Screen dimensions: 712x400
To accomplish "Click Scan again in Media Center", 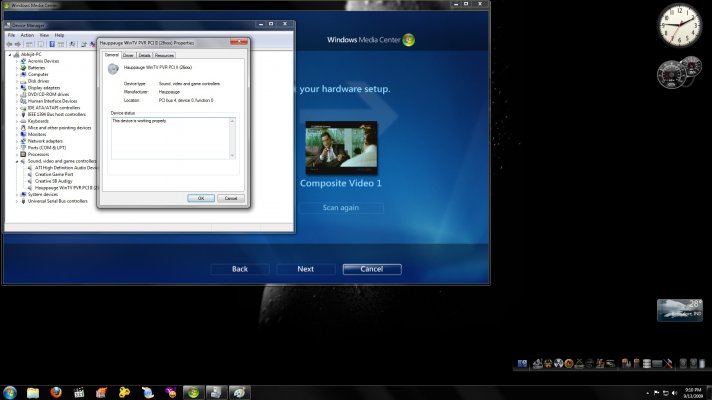I will [341, 207].
